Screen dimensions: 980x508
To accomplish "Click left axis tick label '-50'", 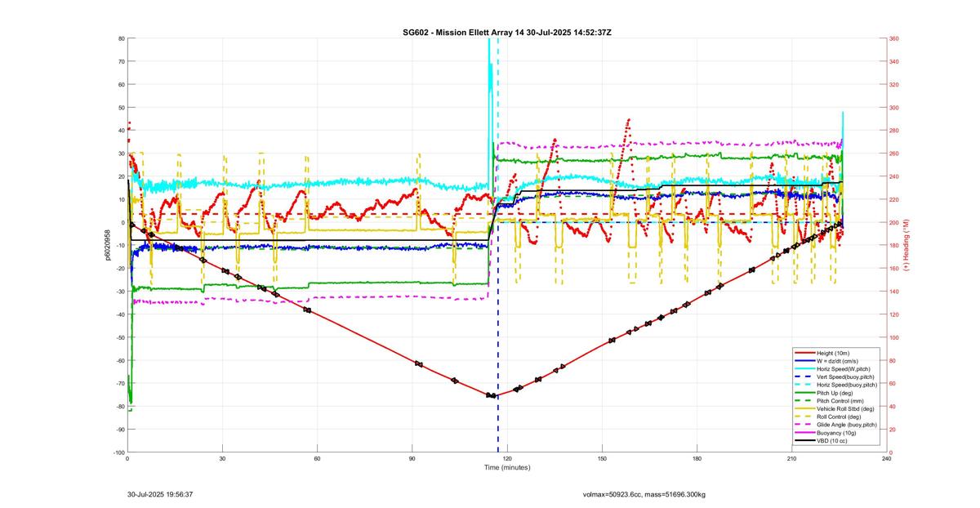I will coord(120,337).
